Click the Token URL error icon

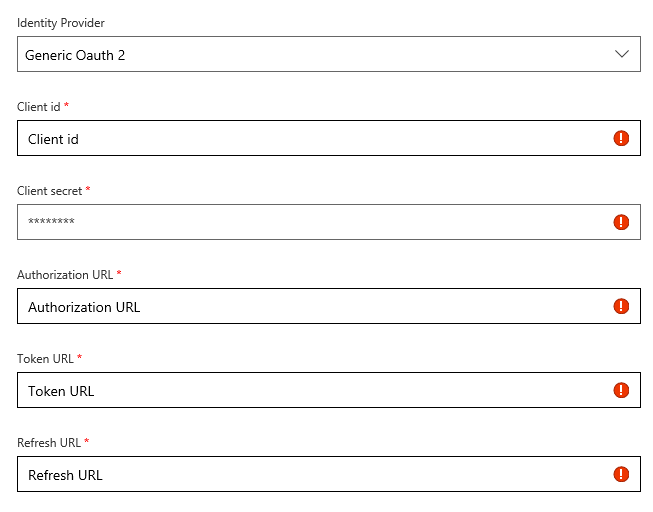[621, 390]
